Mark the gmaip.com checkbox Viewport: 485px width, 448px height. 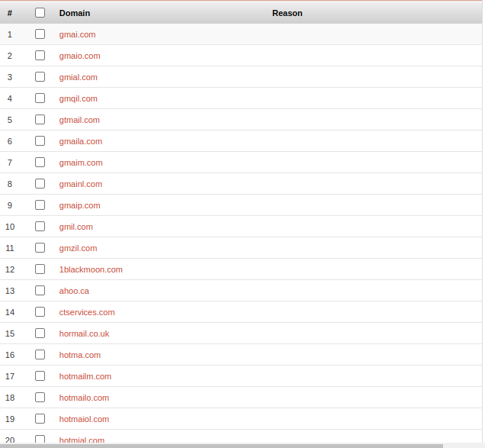click(x=40, y=205)
